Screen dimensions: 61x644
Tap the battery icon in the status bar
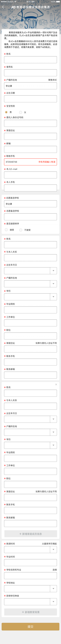coord(58,2)
